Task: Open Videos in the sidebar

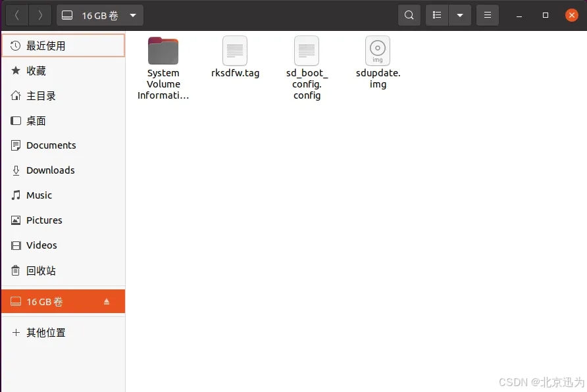Action: (x=63, y=245)
